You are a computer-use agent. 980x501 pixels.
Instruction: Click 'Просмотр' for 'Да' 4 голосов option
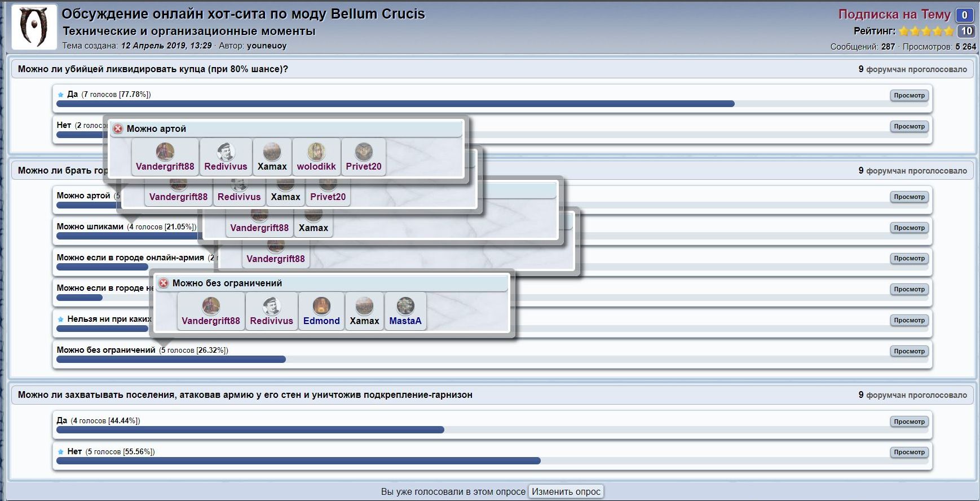pos(909,422)
